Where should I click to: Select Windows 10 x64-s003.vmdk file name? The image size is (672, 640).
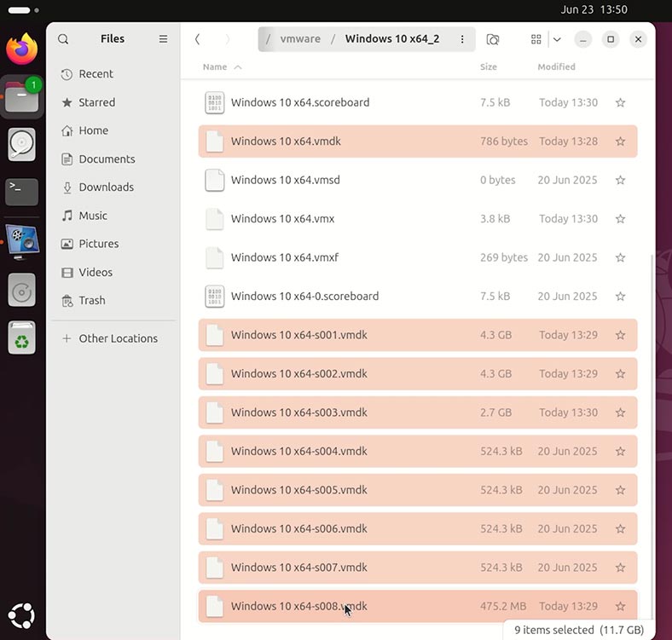(299, 412)
